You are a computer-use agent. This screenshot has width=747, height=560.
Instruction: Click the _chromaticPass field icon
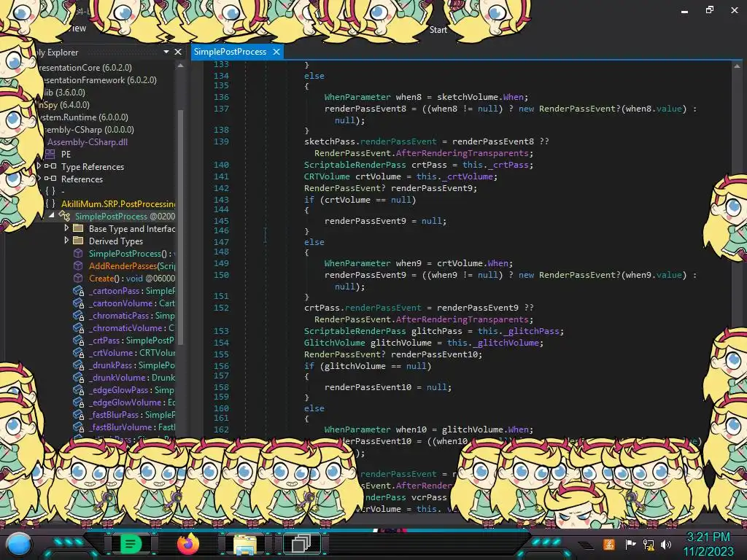[x=78, y=315]
